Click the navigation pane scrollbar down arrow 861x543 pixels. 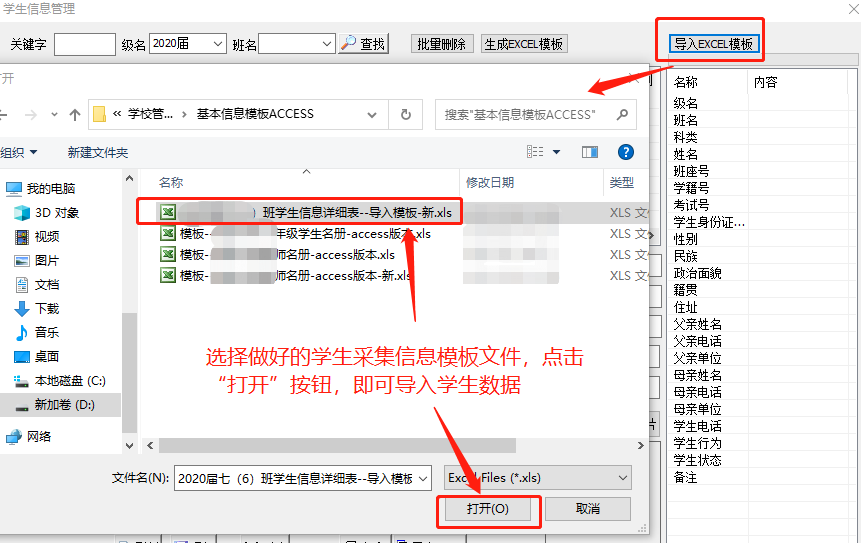pyautogui.click(x=130, y=445)
